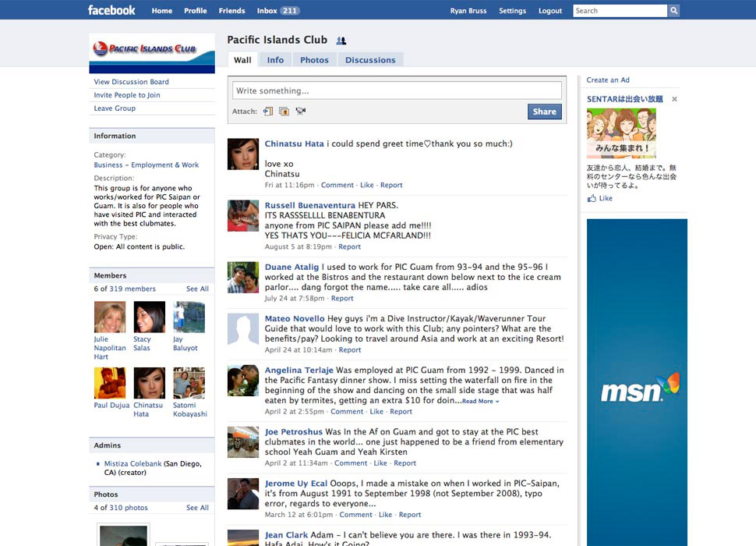Click the thumbs-up Like icon on ad
This screenshot has width=756, height=546.
coord(592,198)
